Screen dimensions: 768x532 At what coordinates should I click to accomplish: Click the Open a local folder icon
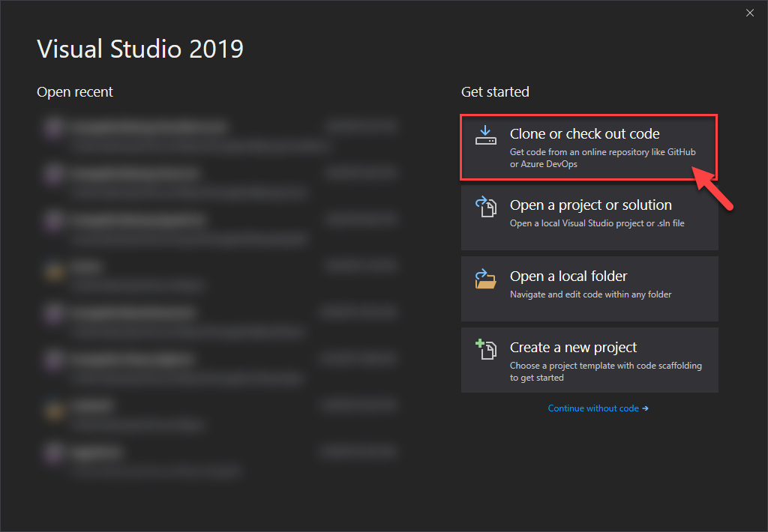click(485, 279)
